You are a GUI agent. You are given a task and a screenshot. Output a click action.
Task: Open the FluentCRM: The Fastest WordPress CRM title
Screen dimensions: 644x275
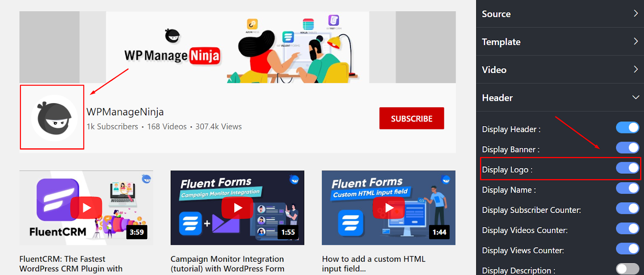[71, 264]
